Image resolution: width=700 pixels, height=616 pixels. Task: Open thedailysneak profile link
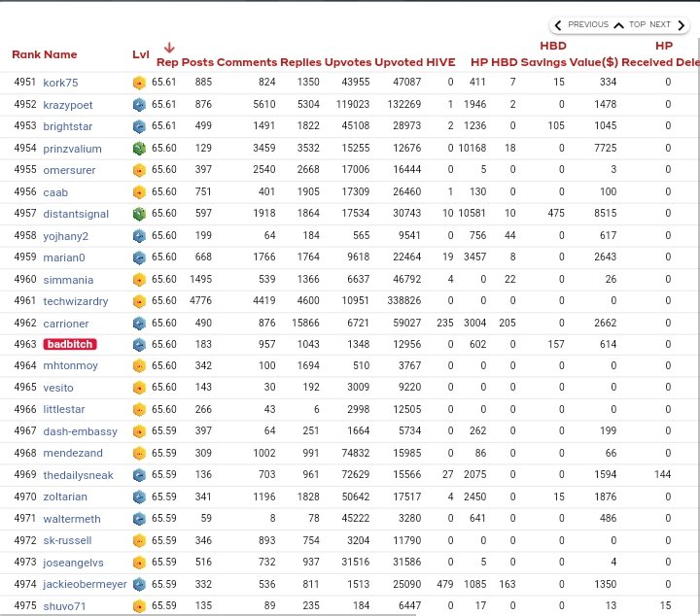[x=78, y=475]
